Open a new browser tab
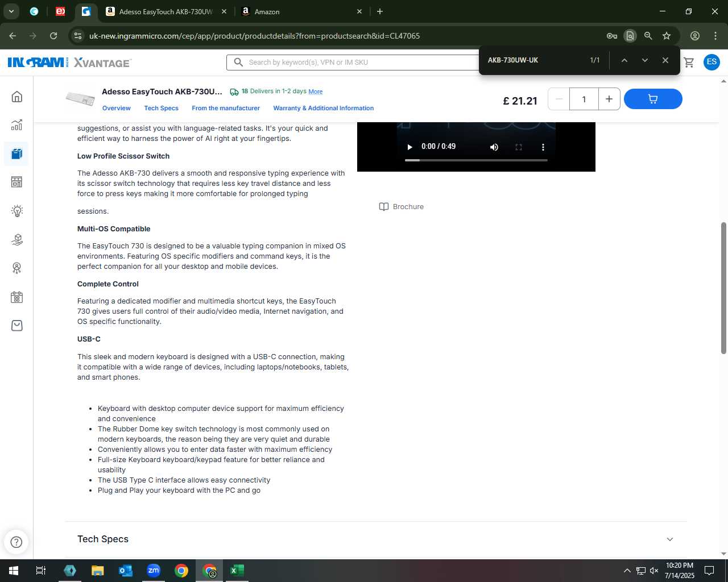The image size is (728, 582). pos(380,11)
